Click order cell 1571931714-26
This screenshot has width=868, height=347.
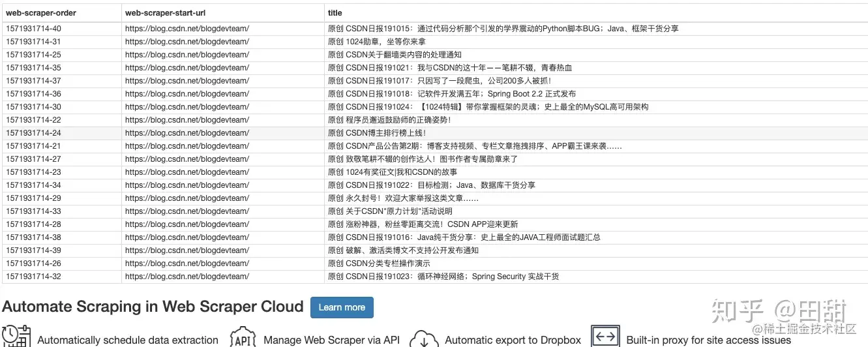coord(33,264)
